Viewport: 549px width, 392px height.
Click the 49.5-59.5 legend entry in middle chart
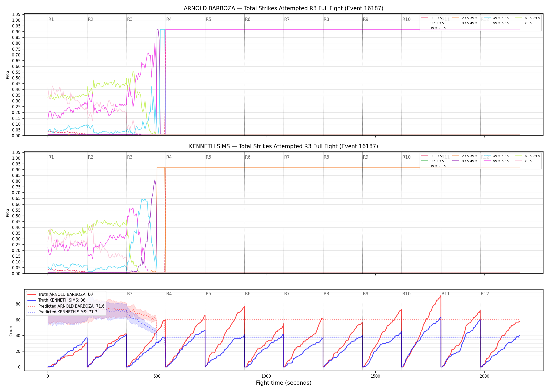coord(496,156)
